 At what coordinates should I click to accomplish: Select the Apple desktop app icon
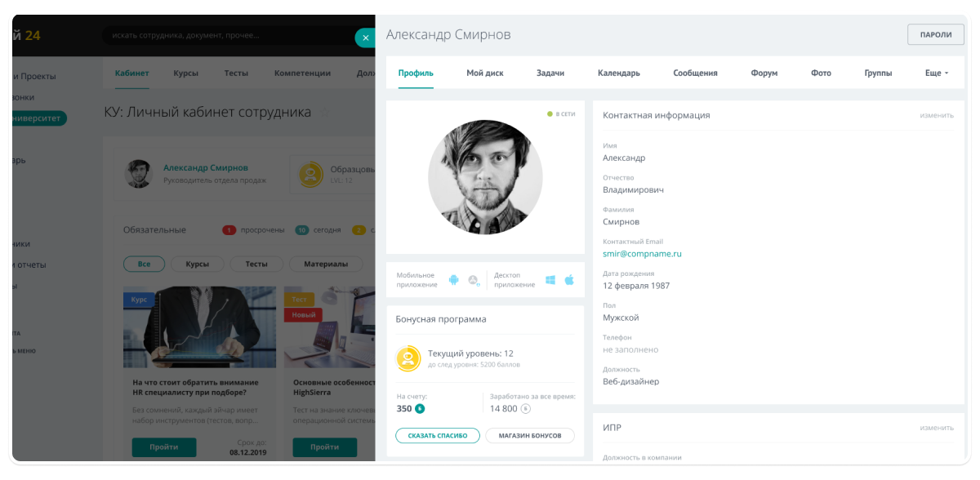pyautogui.click(x=569, y=280)
